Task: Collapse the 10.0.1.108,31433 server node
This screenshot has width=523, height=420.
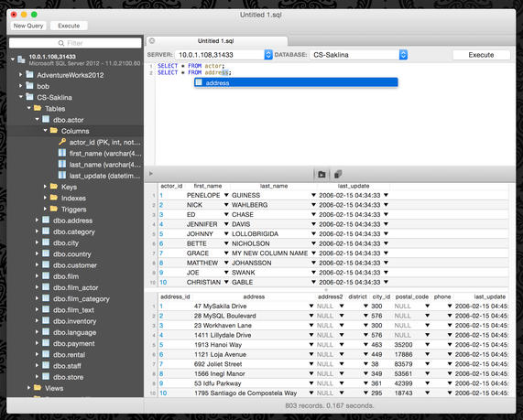Action: [x=13, y=59]
